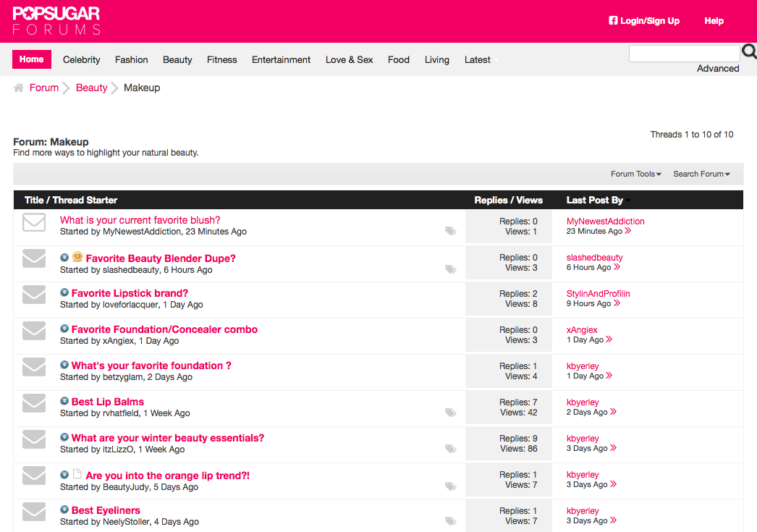Image resolution: width=757 pixels, height=532 pixels.
Task: Open the Search Forum dropdown
Action: tap(701, 174)
